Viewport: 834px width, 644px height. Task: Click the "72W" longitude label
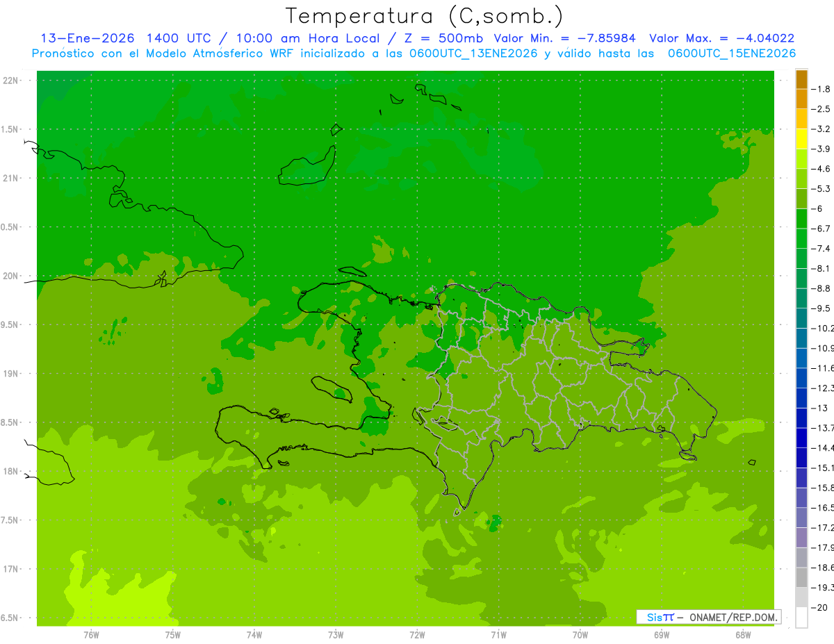417,634
